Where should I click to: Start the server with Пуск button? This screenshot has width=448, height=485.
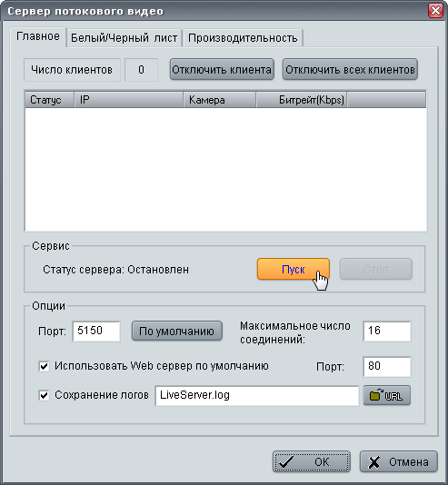tap(294, 269)
